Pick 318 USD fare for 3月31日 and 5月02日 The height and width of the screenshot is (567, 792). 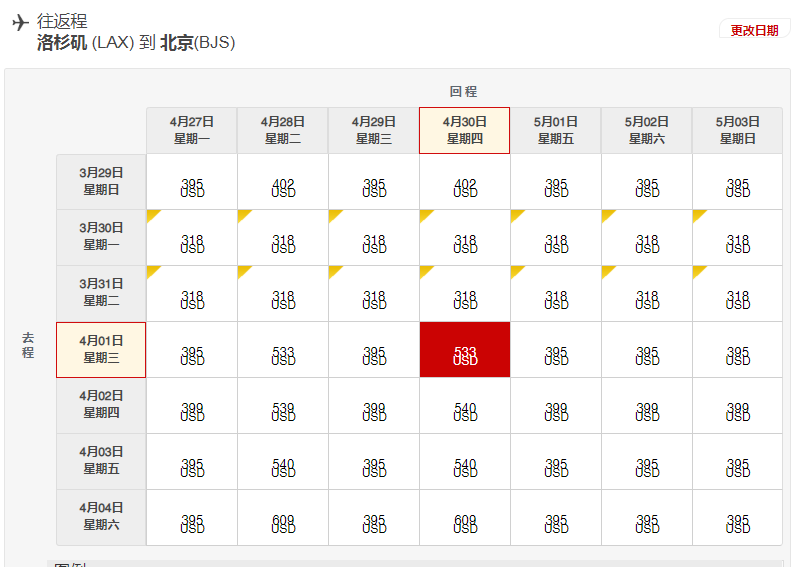click(x=647, y=294)
